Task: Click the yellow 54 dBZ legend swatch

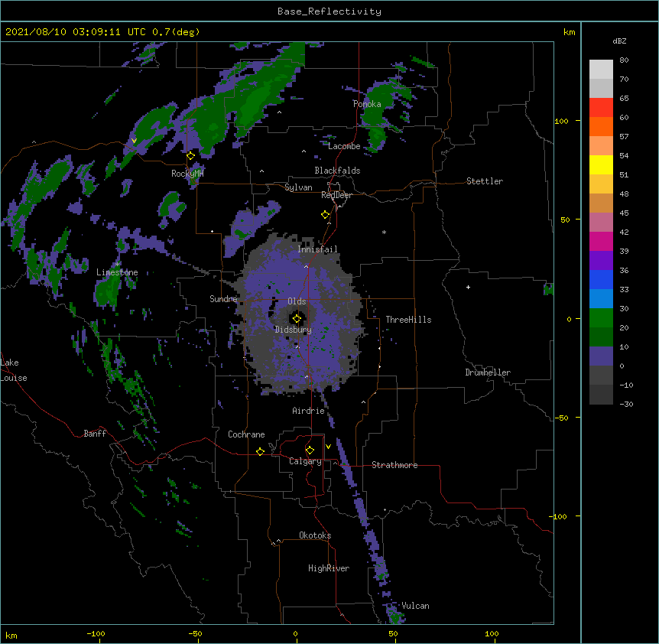Action: pos(601,164)
